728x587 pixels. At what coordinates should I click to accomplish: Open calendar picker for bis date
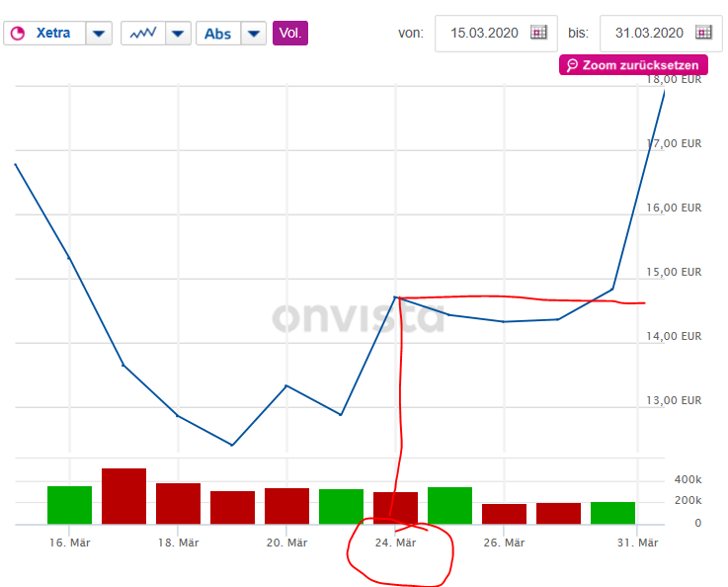(703, 33)
